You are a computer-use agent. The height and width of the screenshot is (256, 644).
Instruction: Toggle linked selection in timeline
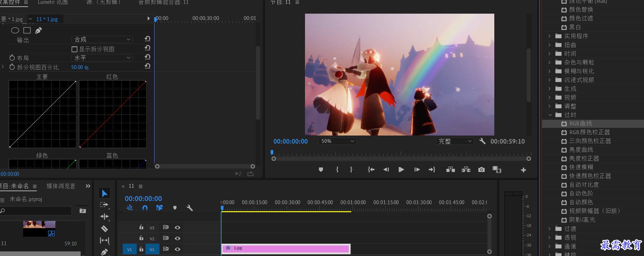(x=160, y=208)
